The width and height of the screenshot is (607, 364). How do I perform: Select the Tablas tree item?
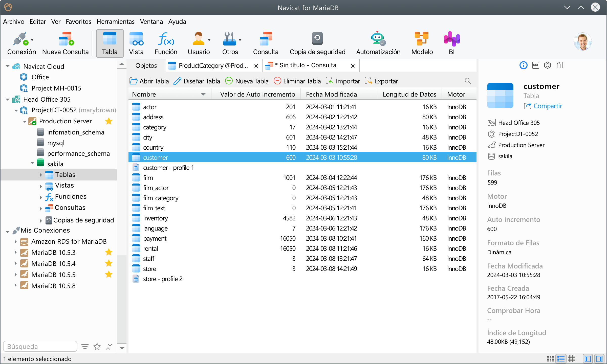pos(59,175)
